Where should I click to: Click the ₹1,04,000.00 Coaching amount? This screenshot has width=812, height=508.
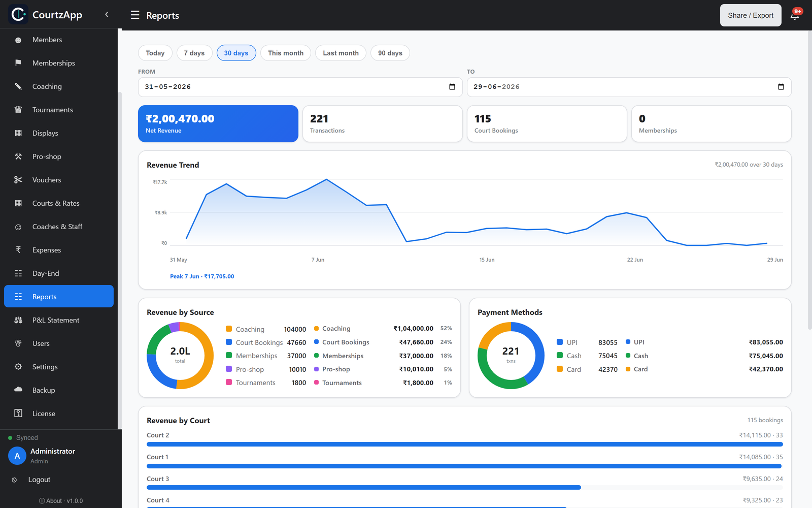(413, 329)
